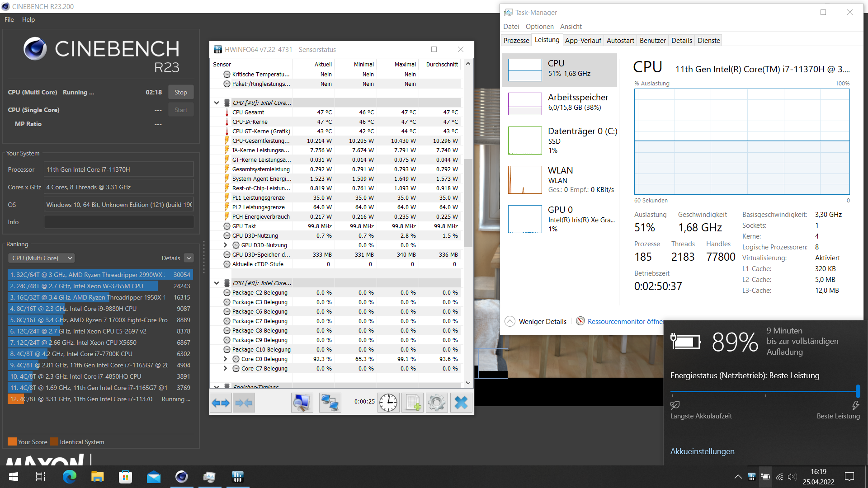Click HWiNFO log file plus icon
This screenshot has height=488, width=868.
coord(412,403)
